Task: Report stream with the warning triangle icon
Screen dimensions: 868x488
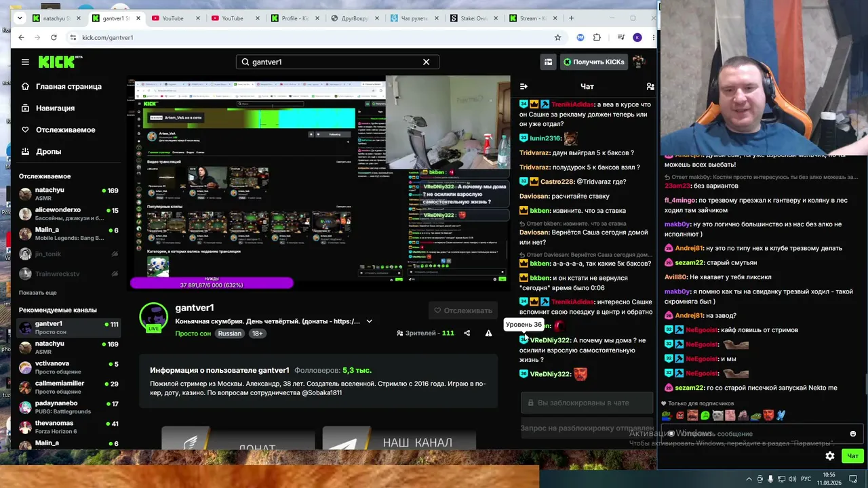Action: point(488,333)
